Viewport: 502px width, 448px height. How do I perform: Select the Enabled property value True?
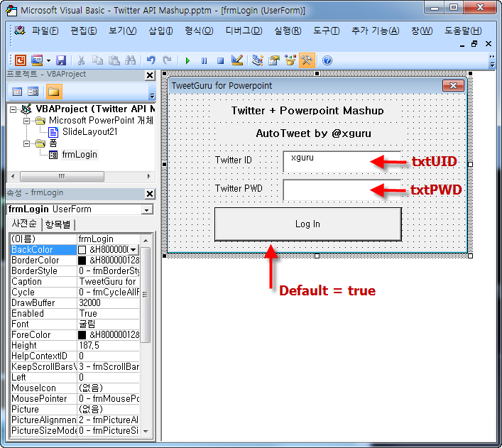coord(108,314)
